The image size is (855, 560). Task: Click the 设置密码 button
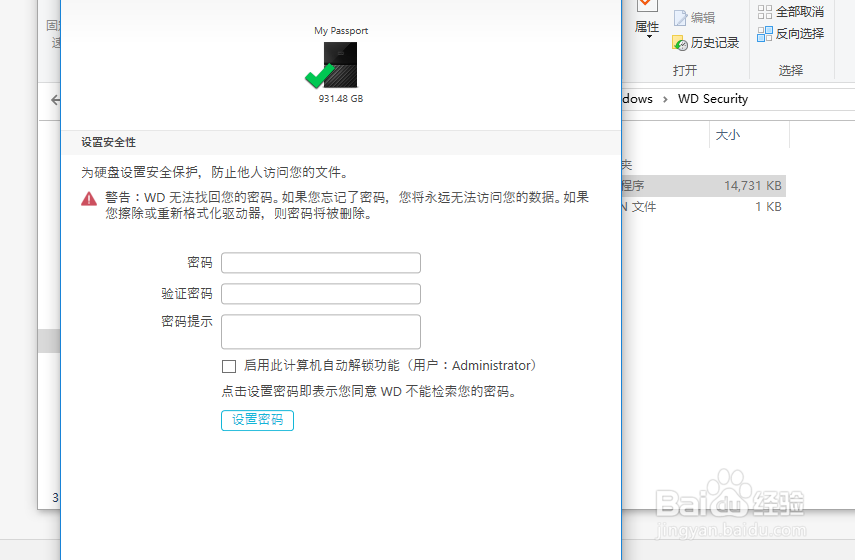click(257, 420)
